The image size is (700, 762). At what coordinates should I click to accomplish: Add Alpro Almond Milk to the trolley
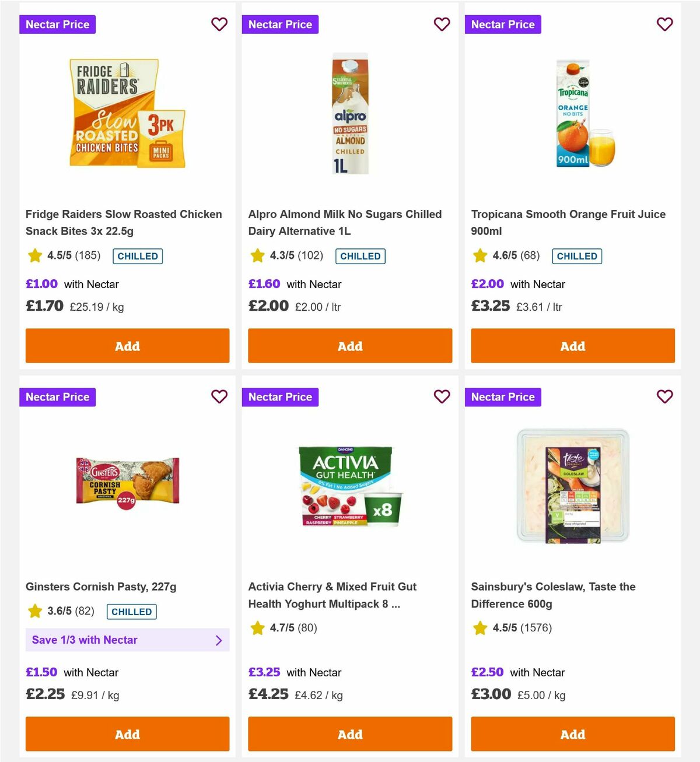point(350,346)
